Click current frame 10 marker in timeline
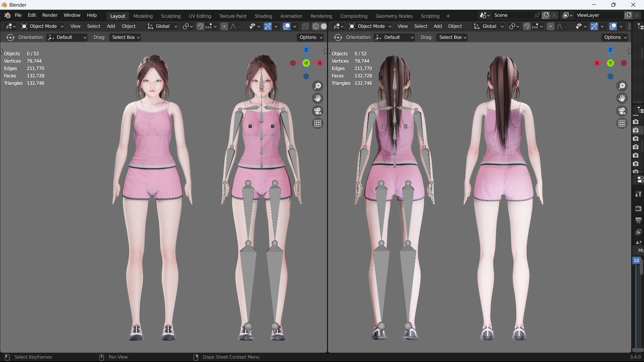This screenshot has height=362, width=644. click(x=636, y=260)
